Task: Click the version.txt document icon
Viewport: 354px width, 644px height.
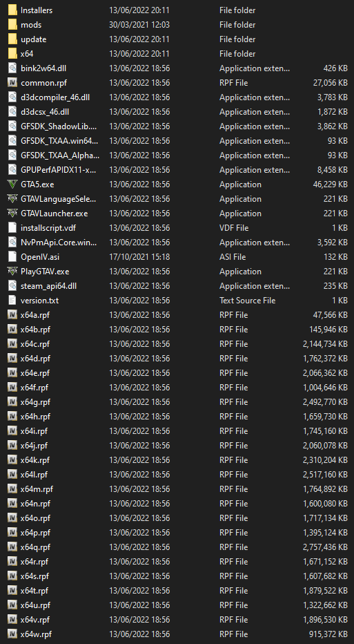Action: (x=13, y=301)
